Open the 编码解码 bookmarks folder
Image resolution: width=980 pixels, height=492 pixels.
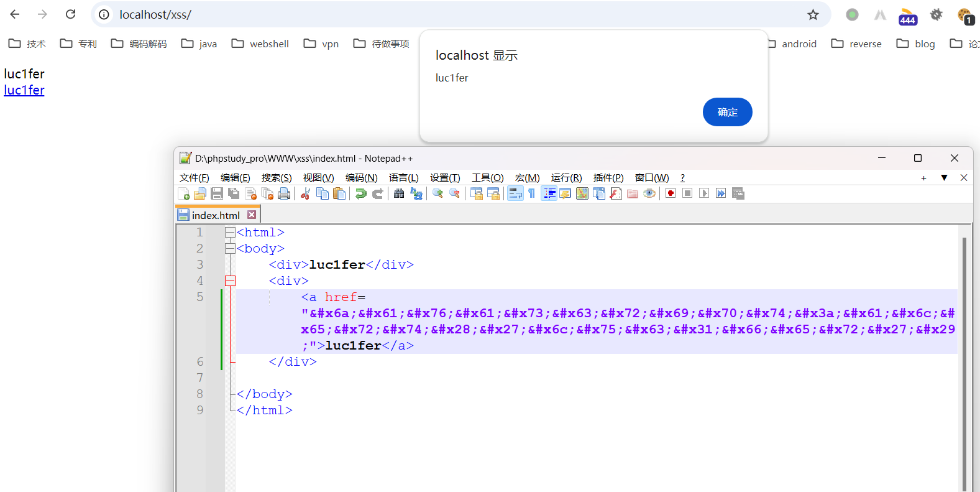139,44
